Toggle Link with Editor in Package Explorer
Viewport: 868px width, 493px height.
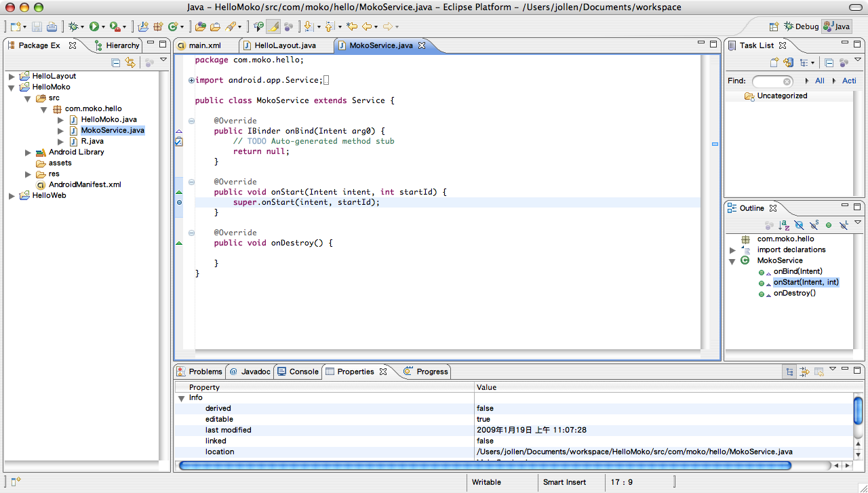[130, 62]
